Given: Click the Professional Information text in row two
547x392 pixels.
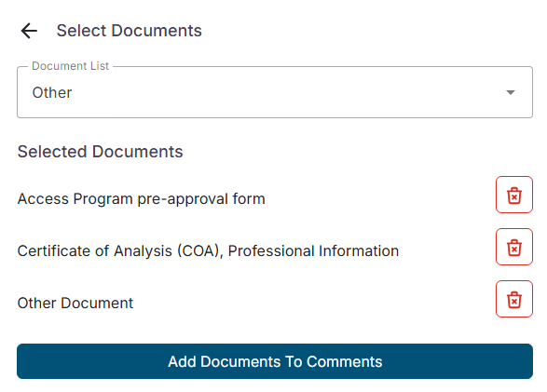Looking at the screenshot, I should point(313,251).
